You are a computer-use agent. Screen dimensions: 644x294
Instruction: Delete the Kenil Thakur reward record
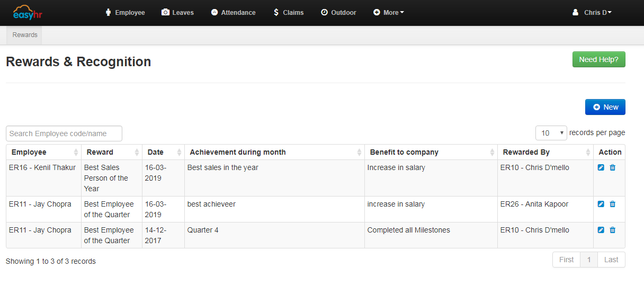[x=613, y=167]
